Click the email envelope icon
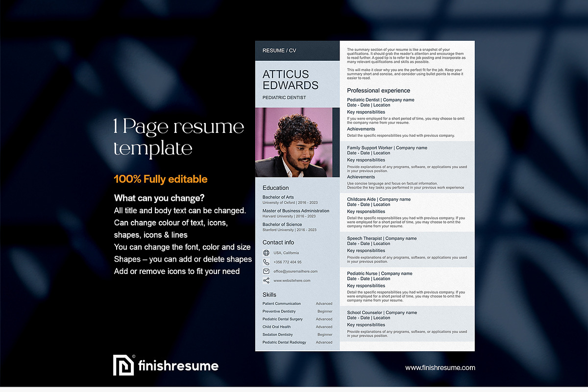This screenshot has width=588, height=392. 266,271
